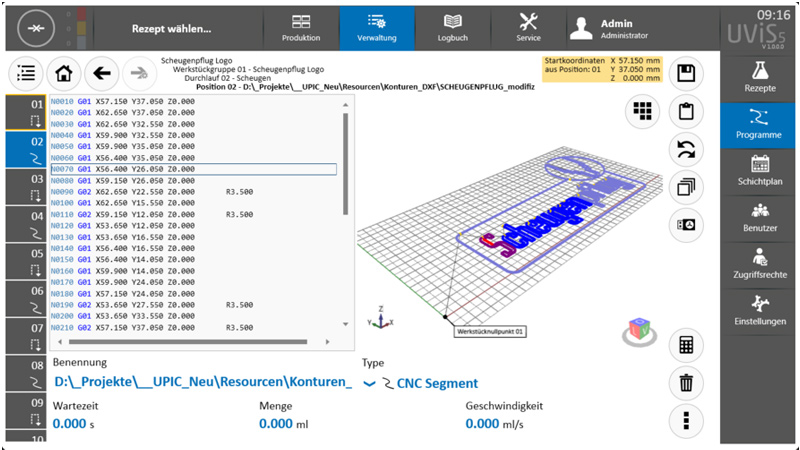Open Einstellungen in the right sidebar
Image resolution: width=800 pixels, height=450 pixels.
759,310
